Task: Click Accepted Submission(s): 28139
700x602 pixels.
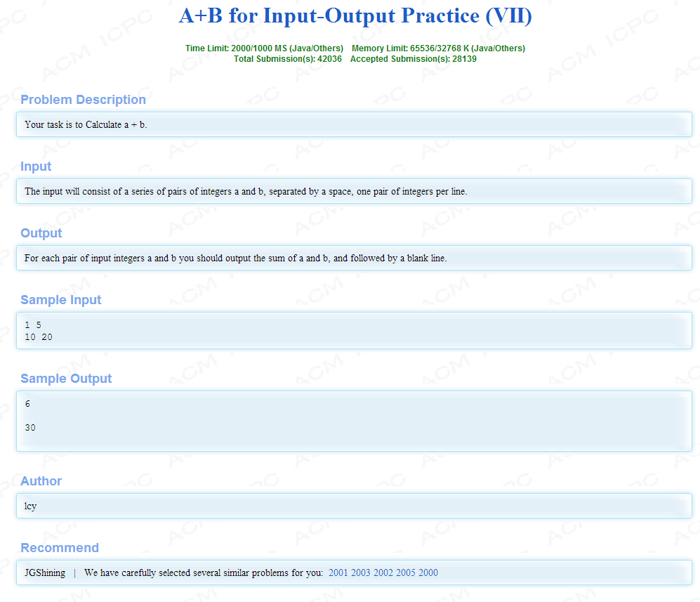Action: click(x=414, y=59)
